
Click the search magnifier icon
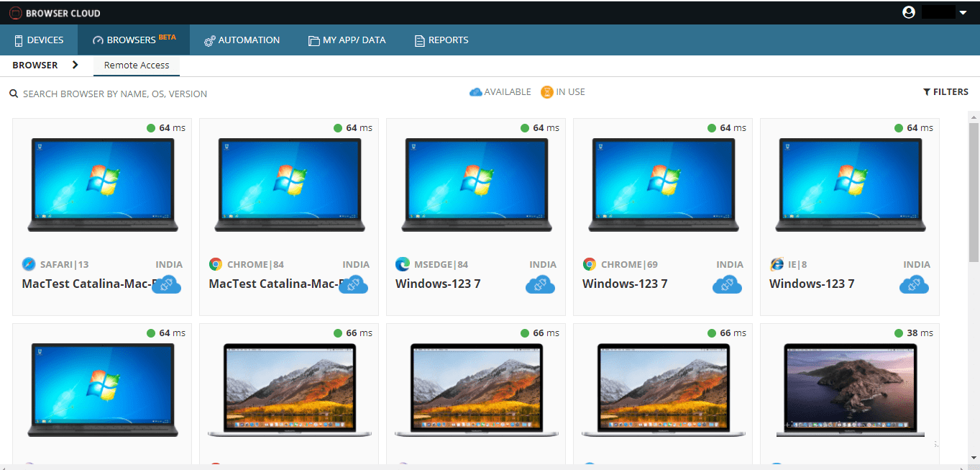[14, 94]
